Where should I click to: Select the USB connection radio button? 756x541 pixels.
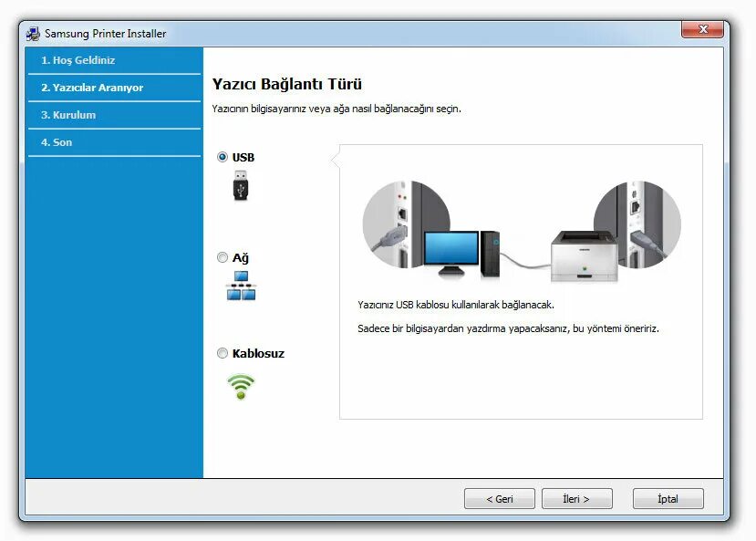(223, 157)
